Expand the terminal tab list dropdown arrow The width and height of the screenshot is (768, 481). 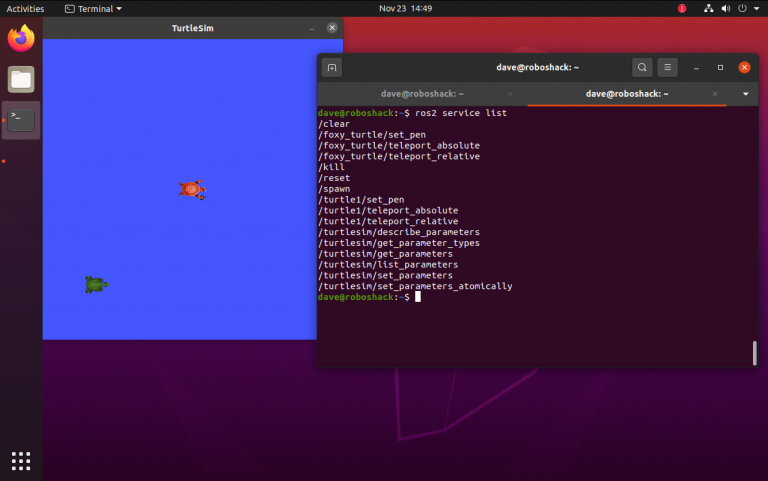[746, 93]
